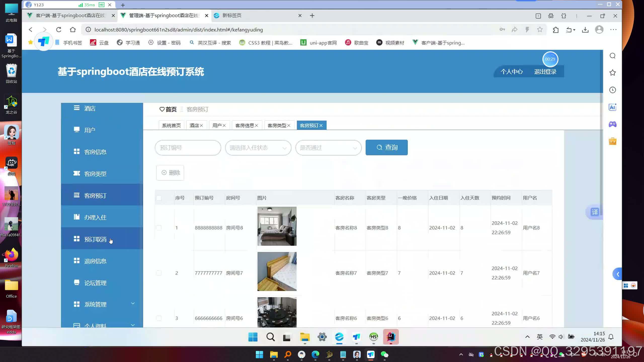Click the browser back arrow
The height and width of the screenshot is (362, 644).
[x=31, y=30]
